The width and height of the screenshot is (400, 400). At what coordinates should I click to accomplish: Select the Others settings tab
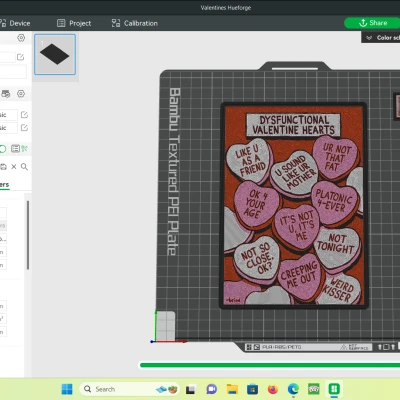[4, 185]
